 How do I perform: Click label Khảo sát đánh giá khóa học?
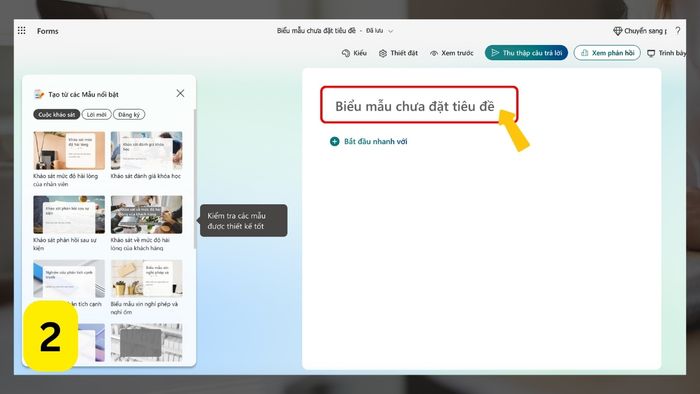pos(146,176)
